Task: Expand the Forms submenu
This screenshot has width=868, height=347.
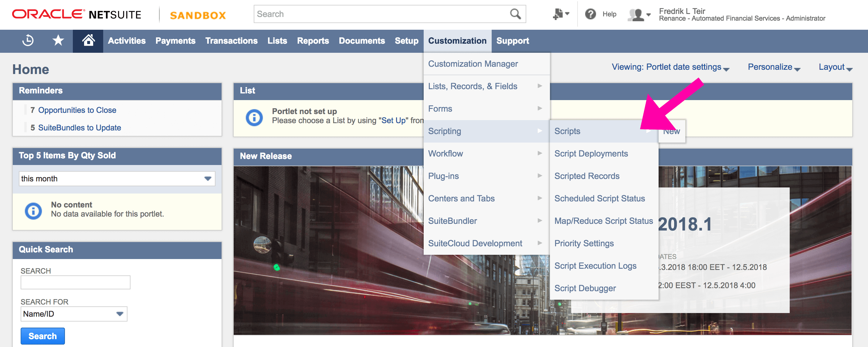Action: click(487, 109)
